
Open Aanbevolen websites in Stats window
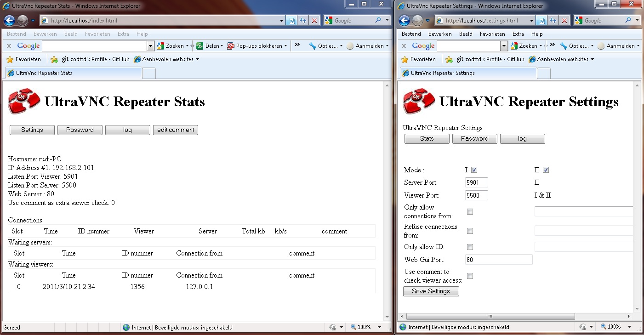pos(166,59)
